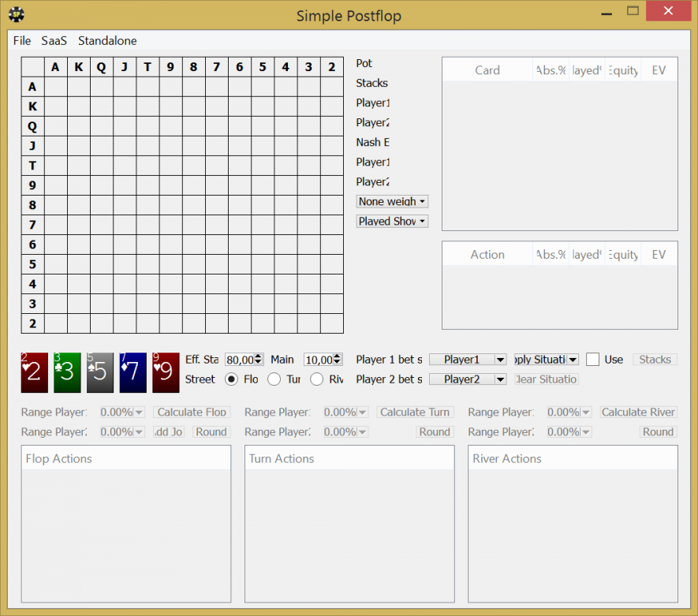Click the 9 of hearts board card
The image size is (698, 616).
[x=166, y=372]
